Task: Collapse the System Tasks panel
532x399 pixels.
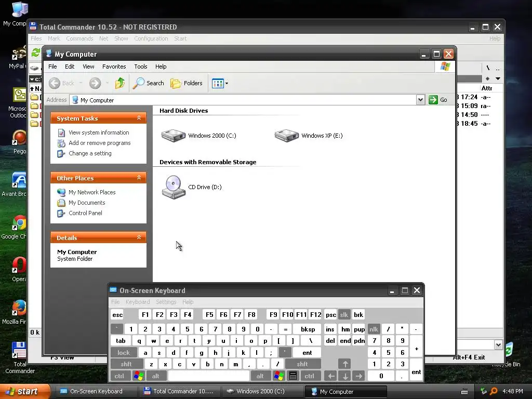Action: click(139, 118)
